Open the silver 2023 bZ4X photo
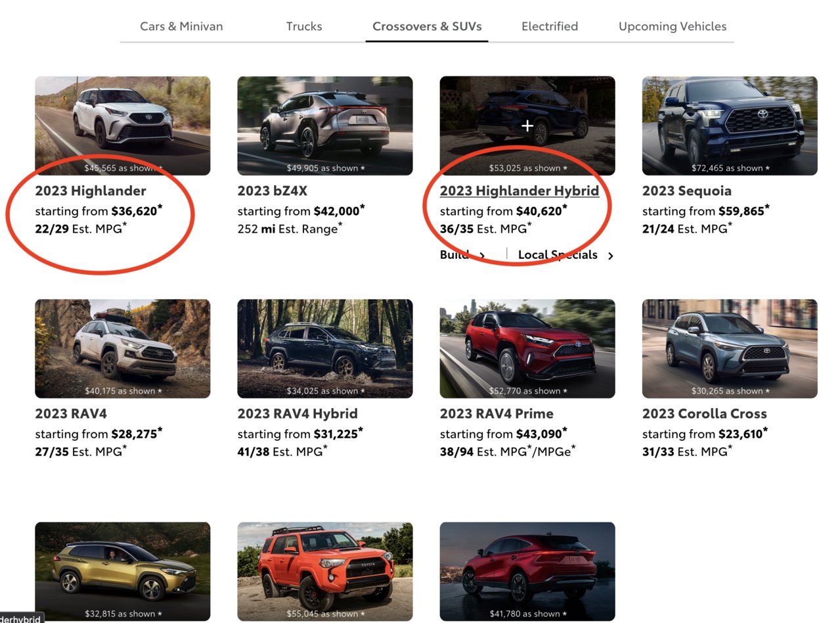Viewport: 840px width, 623px height. point(325,126)
